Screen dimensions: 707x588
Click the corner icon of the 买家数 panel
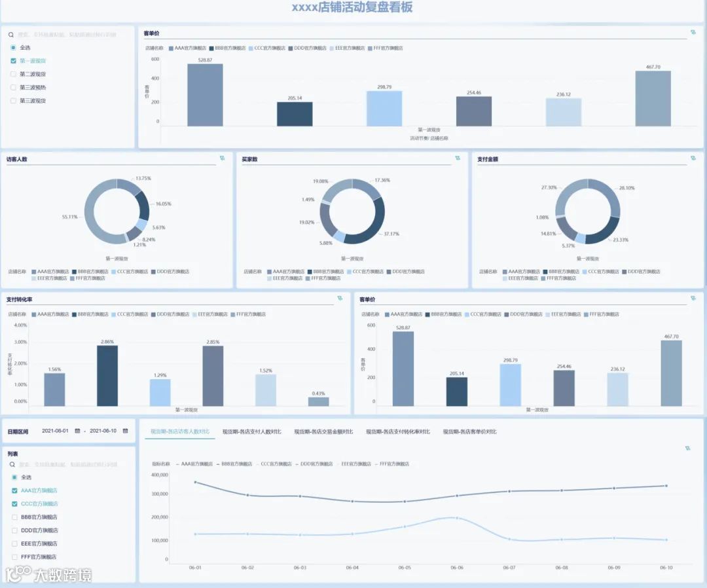point(458,158)
